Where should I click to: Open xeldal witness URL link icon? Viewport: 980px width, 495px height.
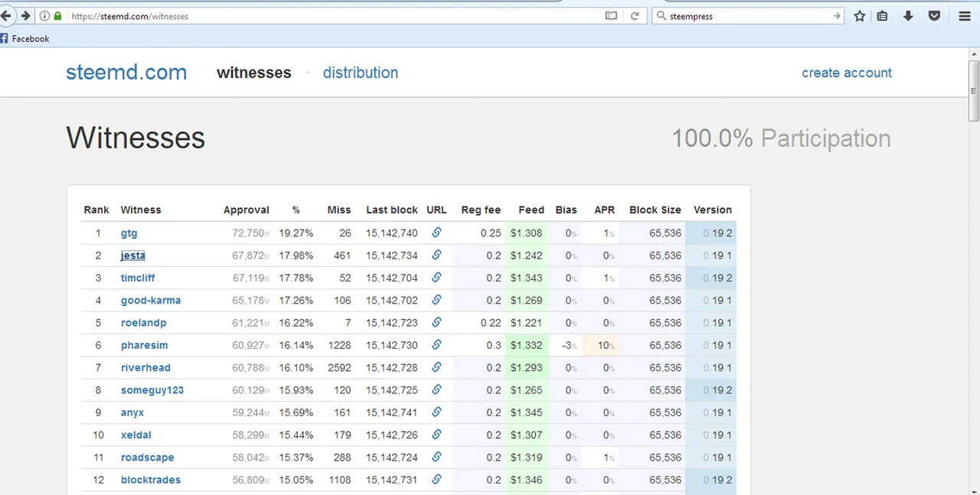tap(436, 435)
